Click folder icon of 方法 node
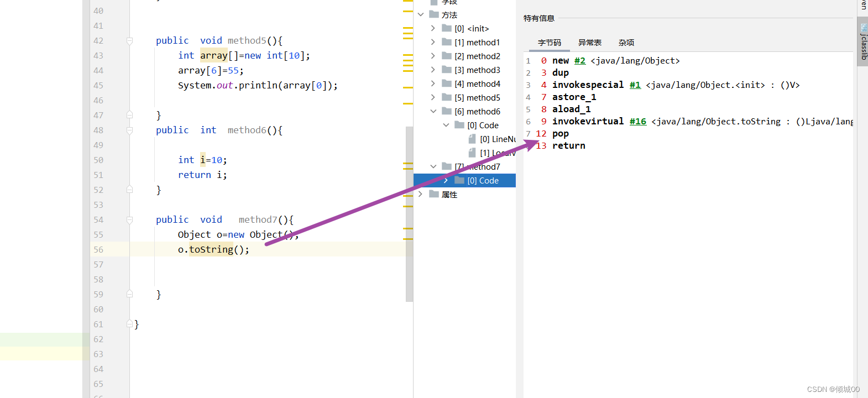The width and height of the screenshot is (868, 398). (x=434, y=14)
